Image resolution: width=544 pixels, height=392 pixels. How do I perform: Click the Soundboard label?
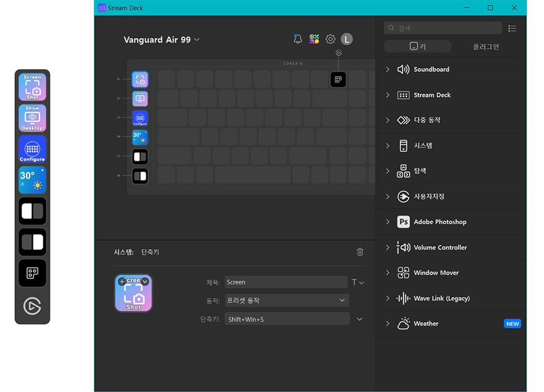tap(431, 69)
